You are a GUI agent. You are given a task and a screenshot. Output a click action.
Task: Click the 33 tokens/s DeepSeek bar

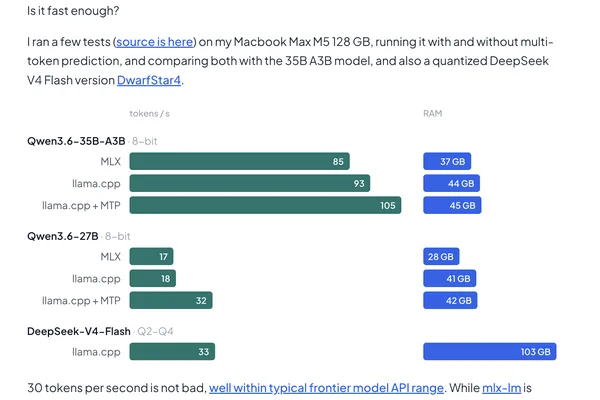pos(172,351)
